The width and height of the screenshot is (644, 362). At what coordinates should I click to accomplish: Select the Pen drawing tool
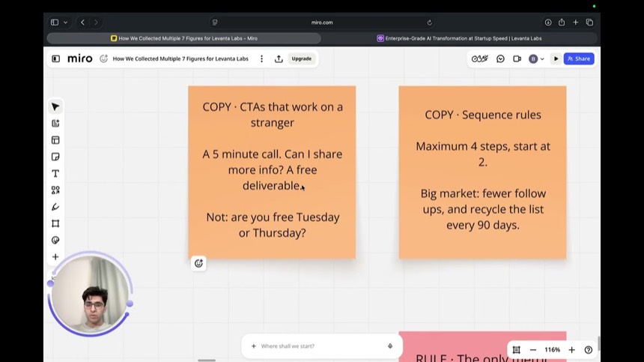[x=55, y=207]
